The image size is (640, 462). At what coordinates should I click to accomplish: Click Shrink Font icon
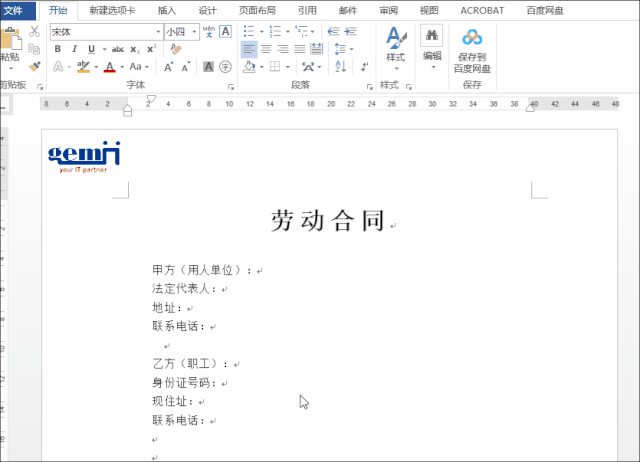pyautogui.click(x=186, y=67)
